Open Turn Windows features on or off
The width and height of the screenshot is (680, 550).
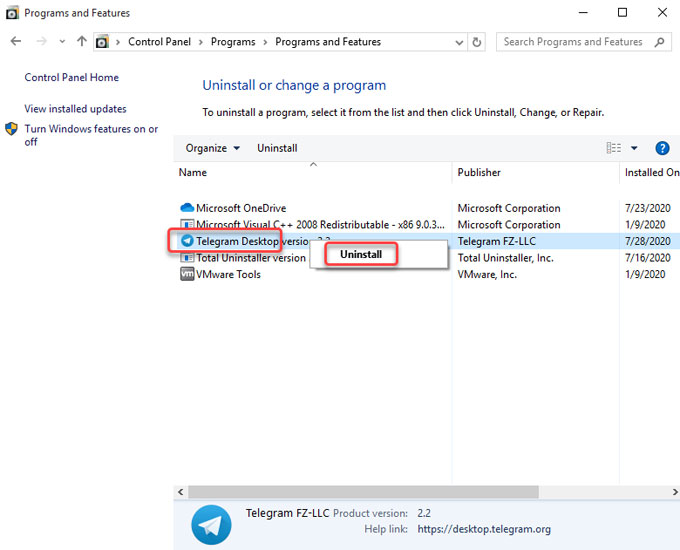point(91,135)
